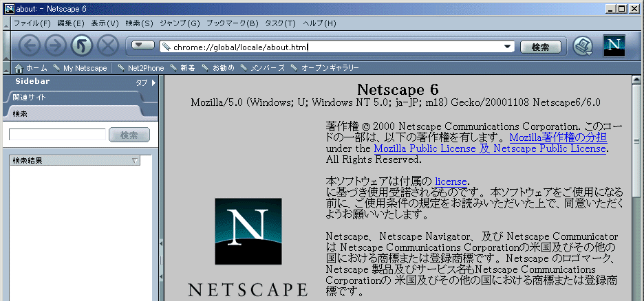The height and width of the screenshot is (301, 644).
Task: Click the Sidebar panel title
Action: point(32,81)
